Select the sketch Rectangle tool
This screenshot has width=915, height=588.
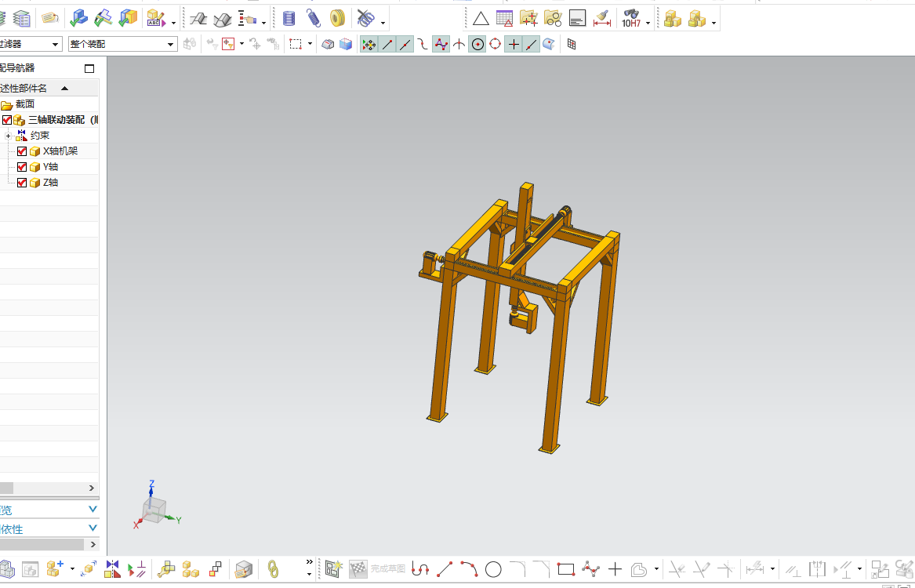tap(566, 568)
